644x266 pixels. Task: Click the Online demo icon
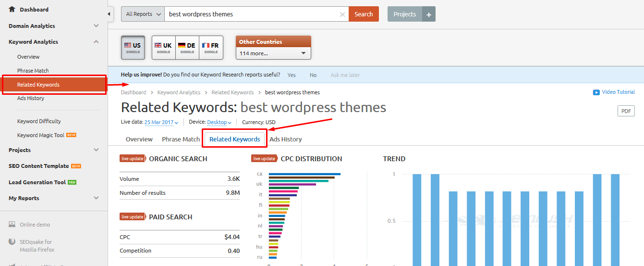[12, 225]
